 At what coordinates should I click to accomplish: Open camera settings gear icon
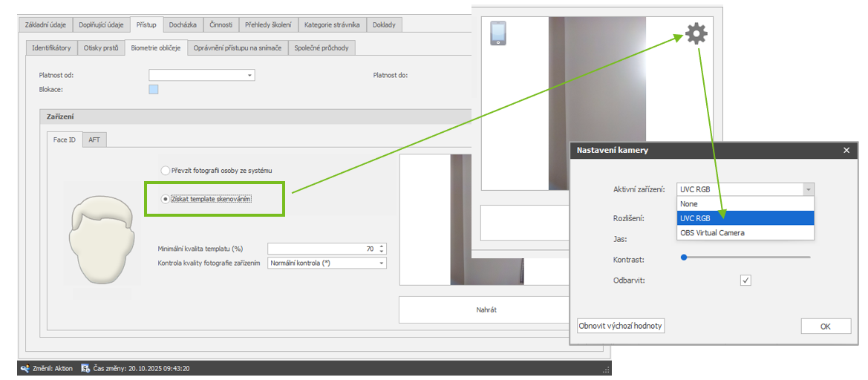pos(696,33)
